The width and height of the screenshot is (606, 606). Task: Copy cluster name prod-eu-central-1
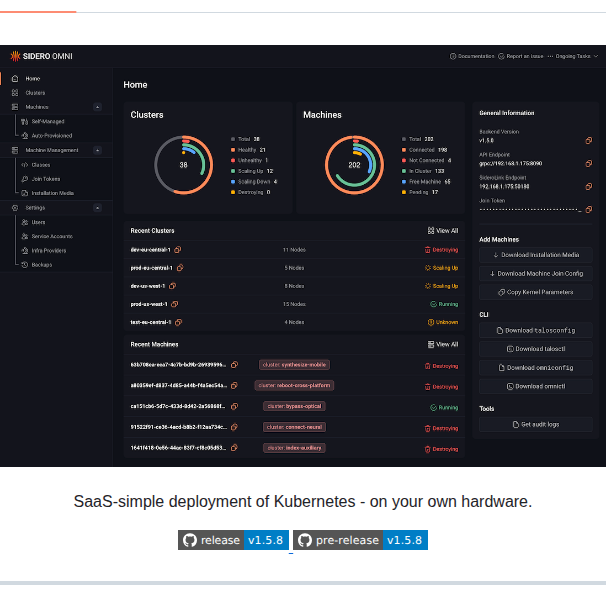[180, 268]
